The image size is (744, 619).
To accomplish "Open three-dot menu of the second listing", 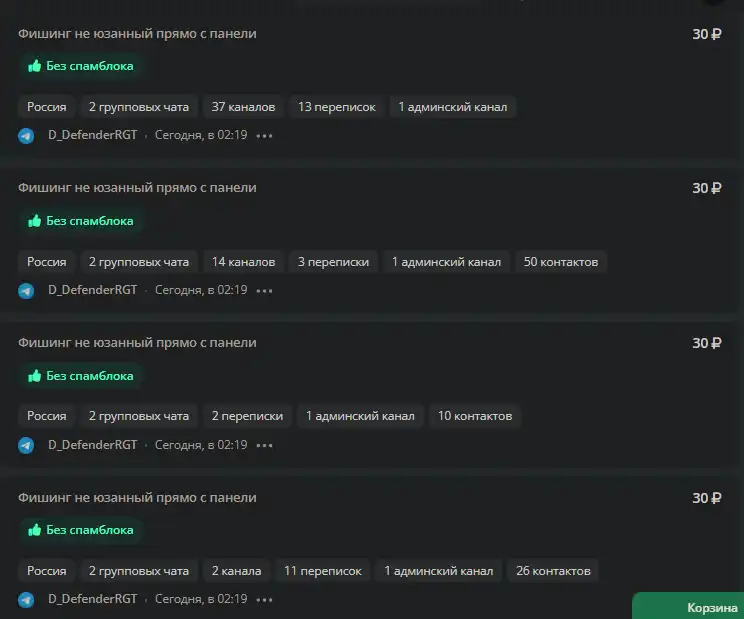I will click(264, 290).
